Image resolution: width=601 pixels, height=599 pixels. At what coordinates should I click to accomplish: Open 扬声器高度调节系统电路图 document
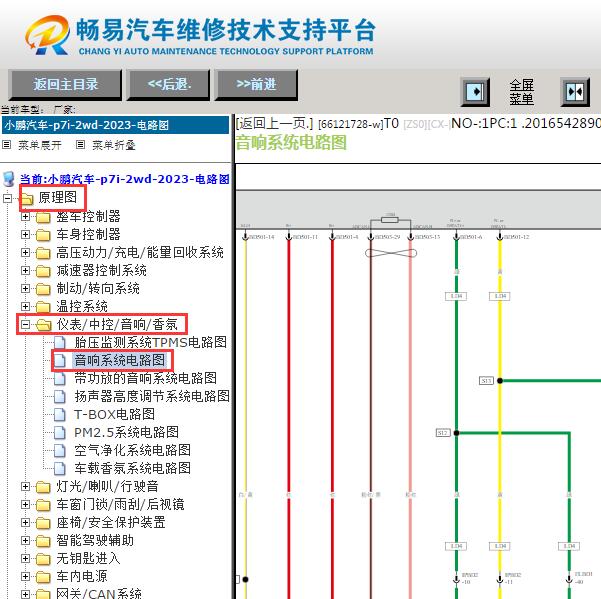point(152,396)
